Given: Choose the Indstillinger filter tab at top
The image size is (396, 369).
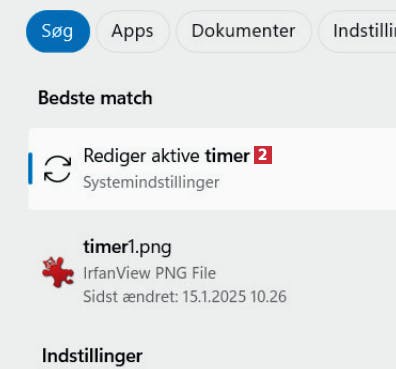Looking at the screenshot, I should pos(357,31).
